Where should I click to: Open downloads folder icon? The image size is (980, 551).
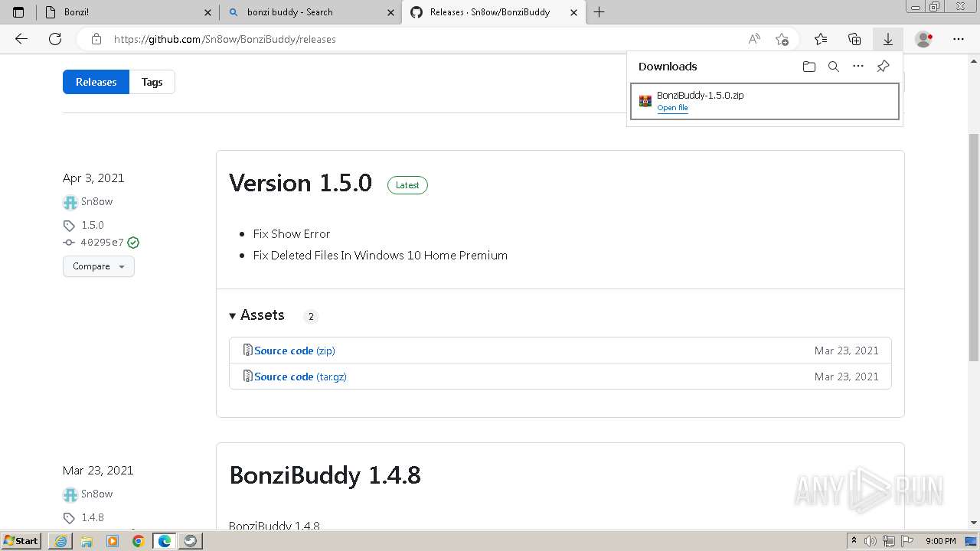click(809, 67)
